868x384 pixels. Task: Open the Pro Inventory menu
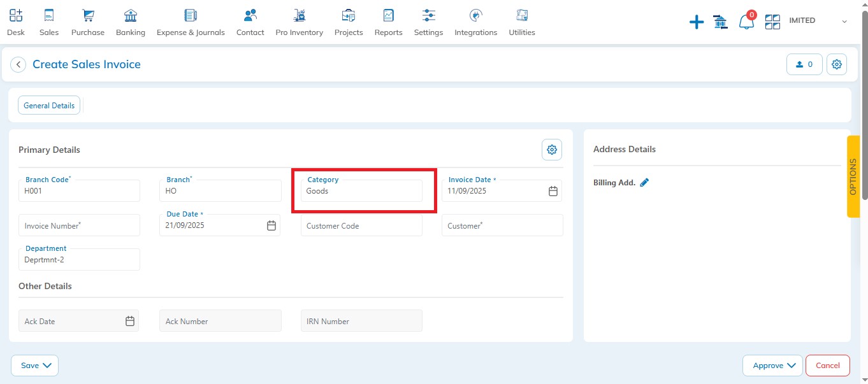299,22
